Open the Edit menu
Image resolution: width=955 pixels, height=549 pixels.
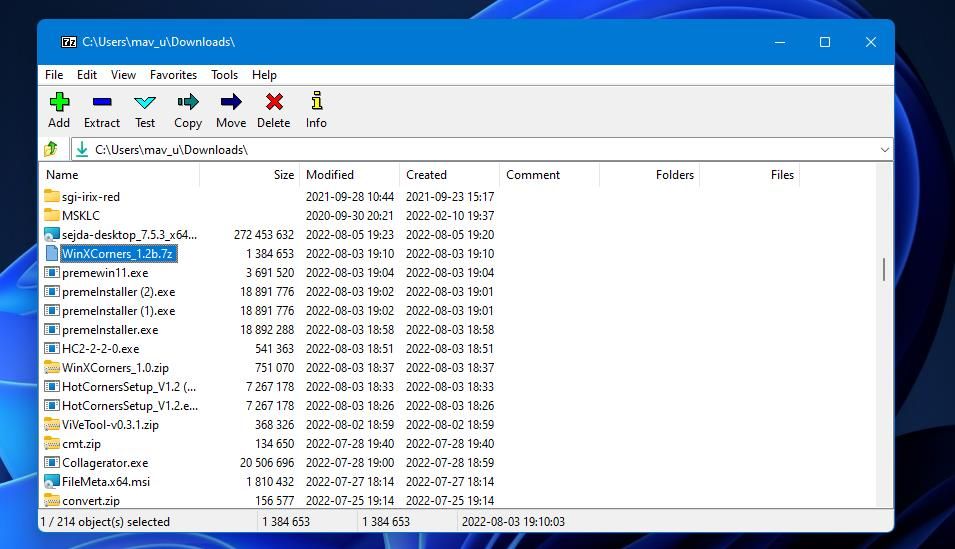pyautogui.click(x=86, y=74)
